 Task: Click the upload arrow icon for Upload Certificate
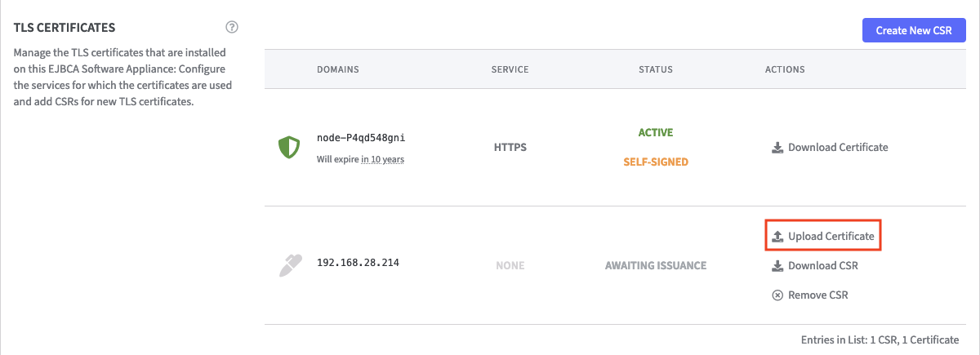(777, 237)
